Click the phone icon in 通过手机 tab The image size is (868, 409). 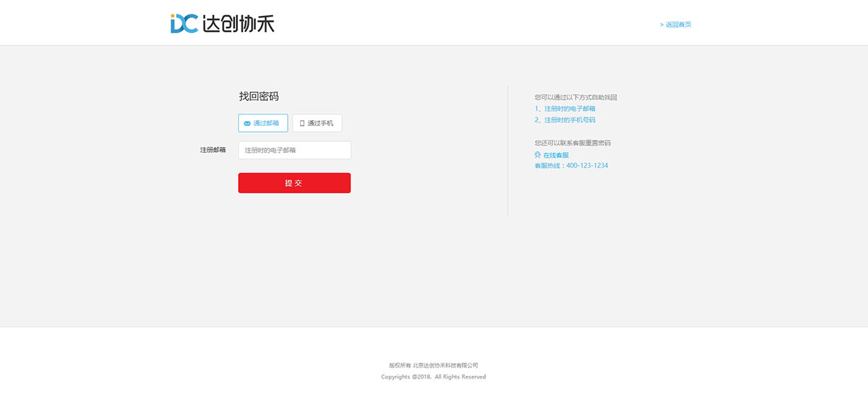302,124
